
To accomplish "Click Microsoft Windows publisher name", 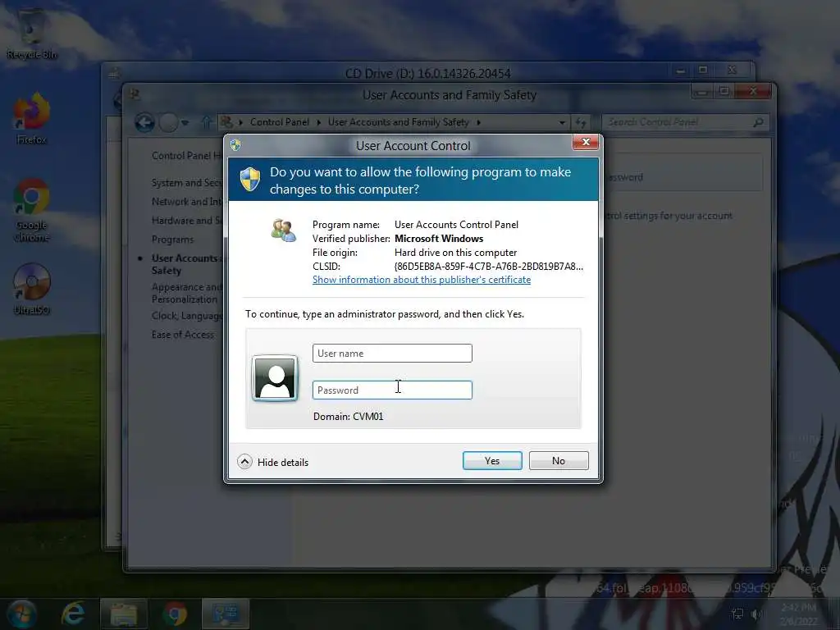I will (x=439, y=239).
